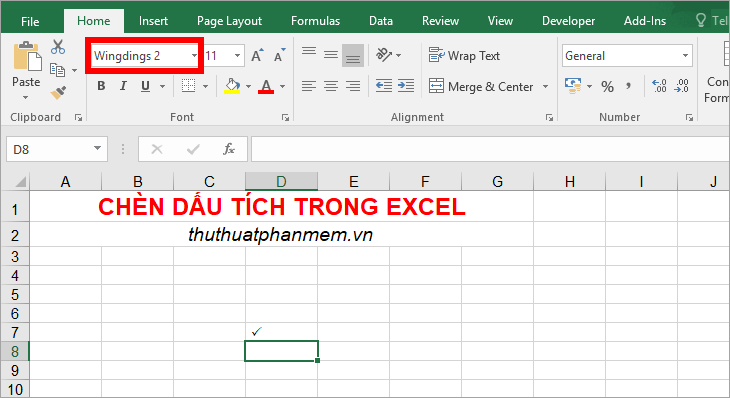Toggle Italic formatting
Viewport: 730px width, 398px height.
pos(123,86)
